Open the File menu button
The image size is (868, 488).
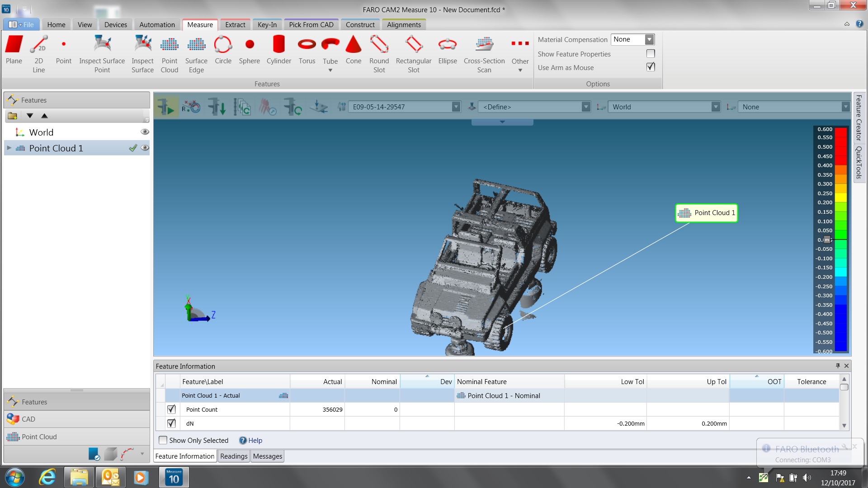point(21,25)
